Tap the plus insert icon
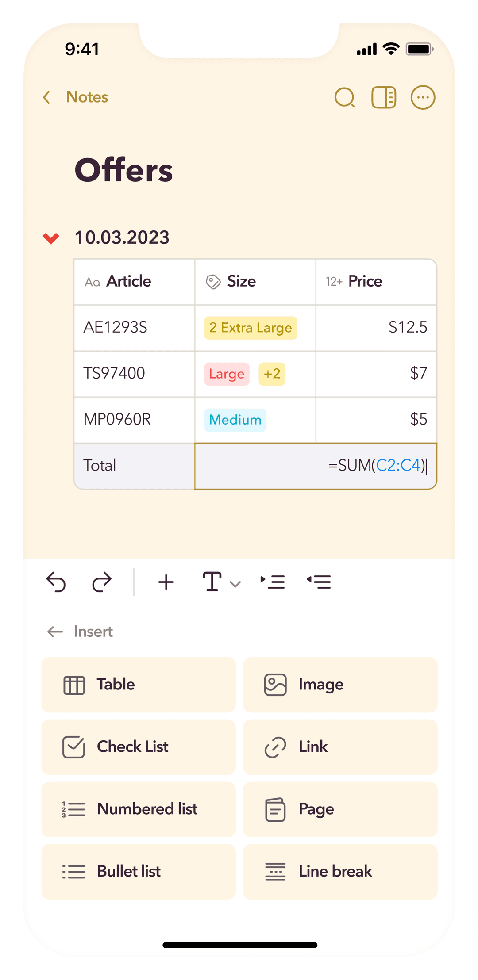Image resolution: width=478 pixels, height=980 pixels. click(166, 582)
